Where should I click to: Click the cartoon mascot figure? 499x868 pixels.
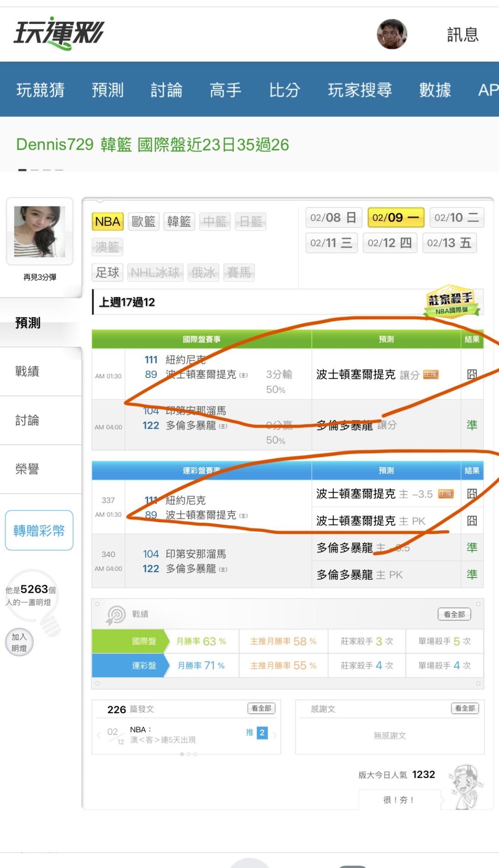466,786
